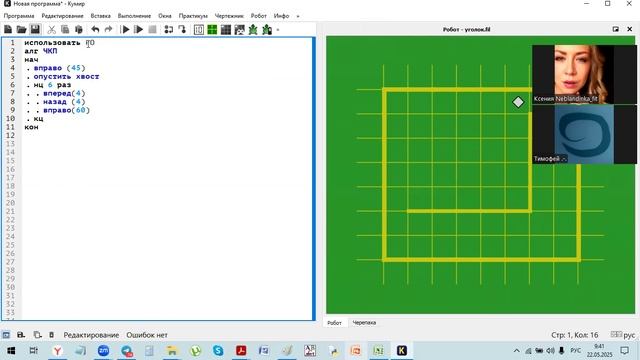The height and width of the screenshot is (360, 640).
Task: Click the step over icon
Action: click(169, 29)
